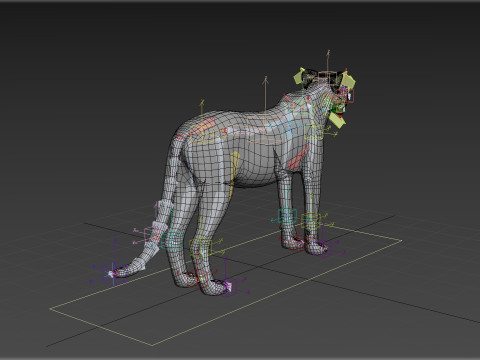The width and height of the screenshot is (480, 360).
Task: Pick the upward arrow helper above the head
Action: pos(328,63)
